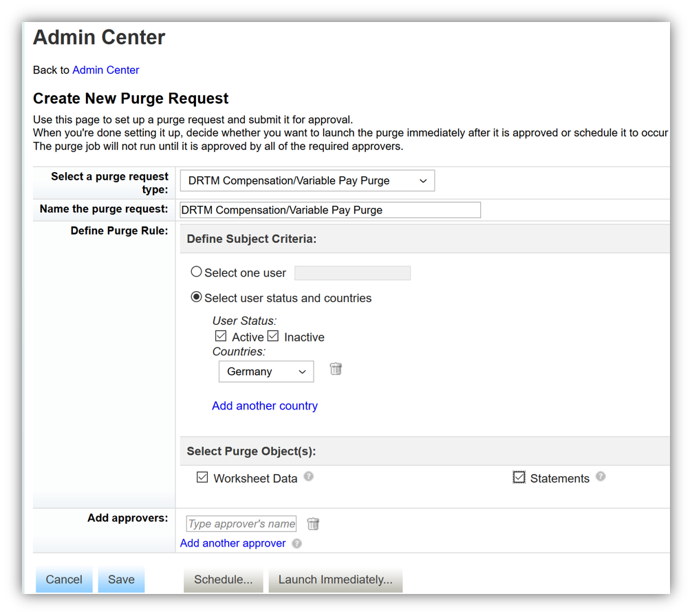Toggle the Statements checkbox

pos(519,478)
